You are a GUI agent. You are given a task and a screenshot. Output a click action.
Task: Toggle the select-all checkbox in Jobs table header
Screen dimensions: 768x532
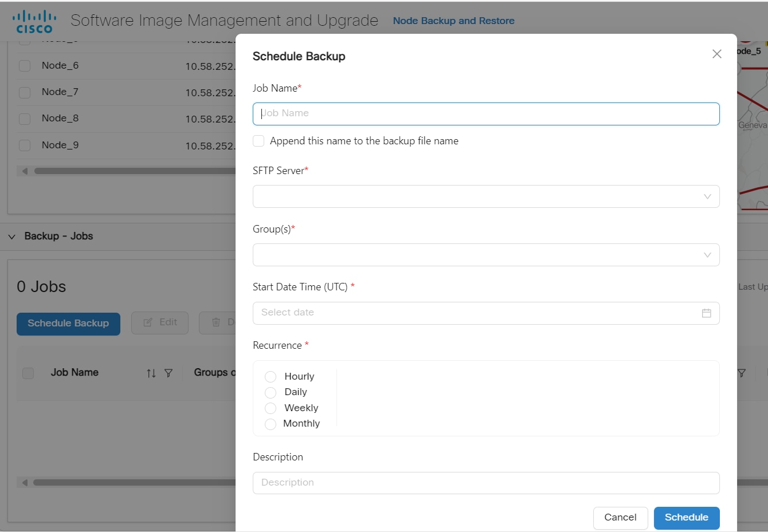tap(28, 373)
